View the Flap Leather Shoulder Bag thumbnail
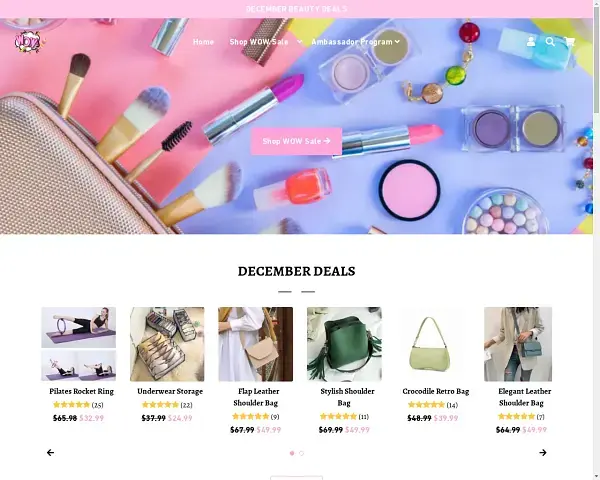Screen dimensions: 600x480 point(256,344)
